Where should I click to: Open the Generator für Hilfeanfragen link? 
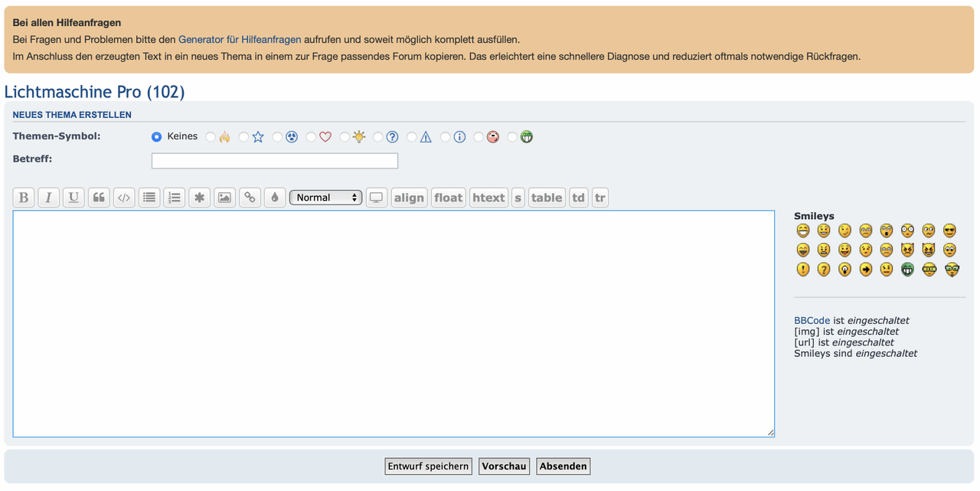(240, 39)
